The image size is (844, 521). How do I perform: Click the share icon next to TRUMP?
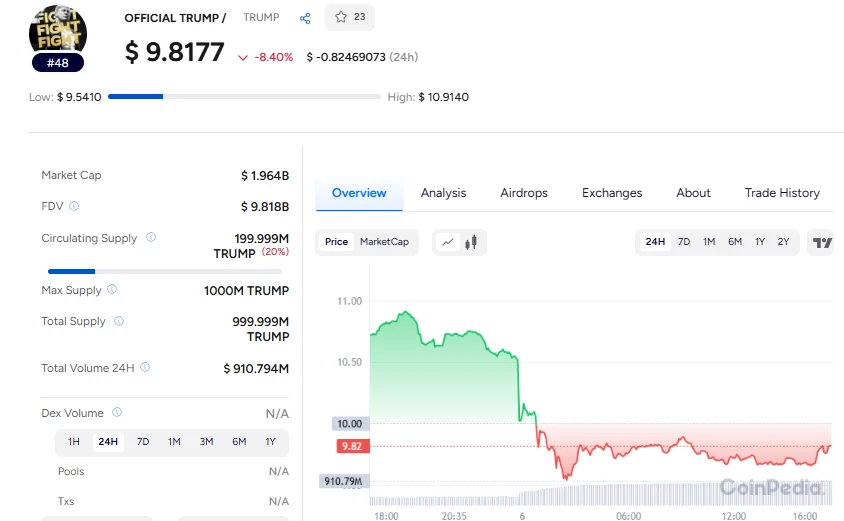[x=305, y=19]
